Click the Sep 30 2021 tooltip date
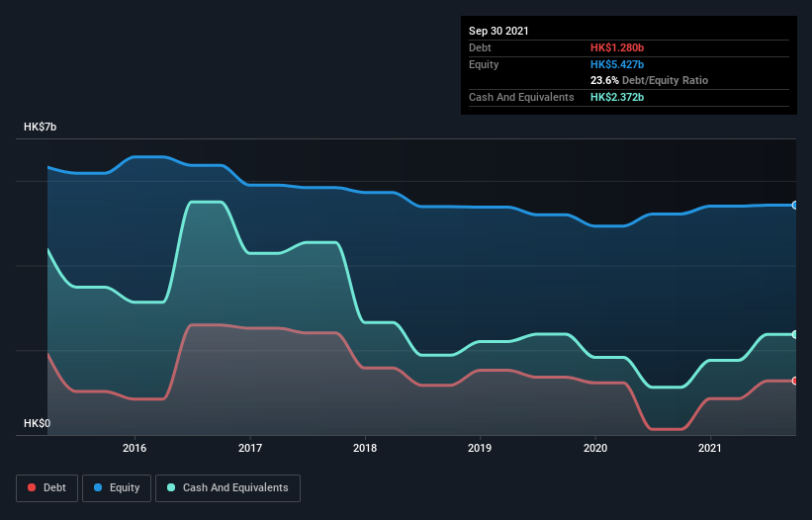The width and height of the screenshot is (812, 520). click(x=498, y=31)
